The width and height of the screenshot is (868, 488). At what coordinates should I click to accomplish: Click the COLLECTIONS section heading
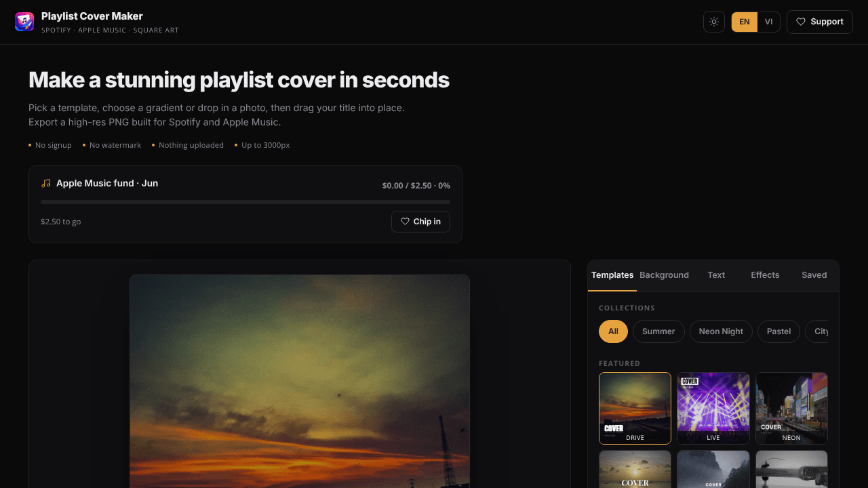(627, 308)
